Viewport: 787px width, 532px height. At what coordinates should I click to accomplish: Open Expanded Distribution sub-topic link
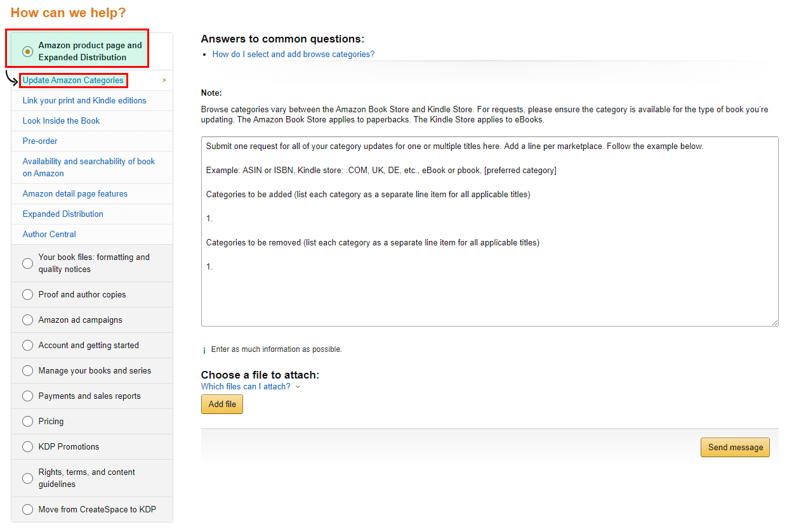click(x=63, y=214)
